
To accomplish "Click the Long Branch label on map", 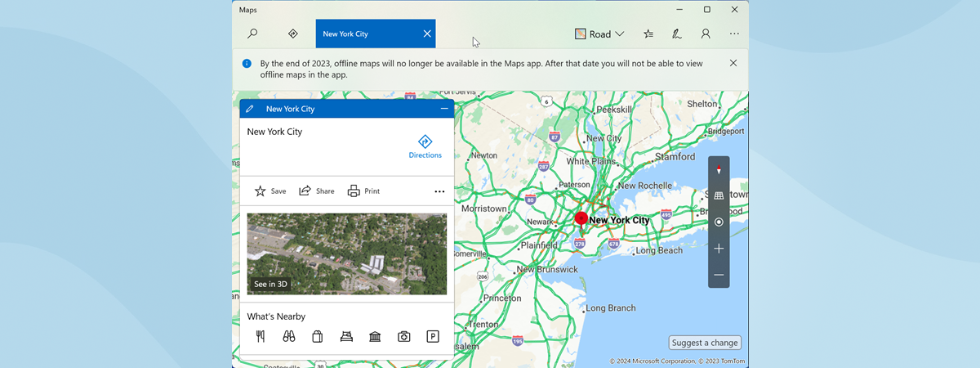I will 611,308.
